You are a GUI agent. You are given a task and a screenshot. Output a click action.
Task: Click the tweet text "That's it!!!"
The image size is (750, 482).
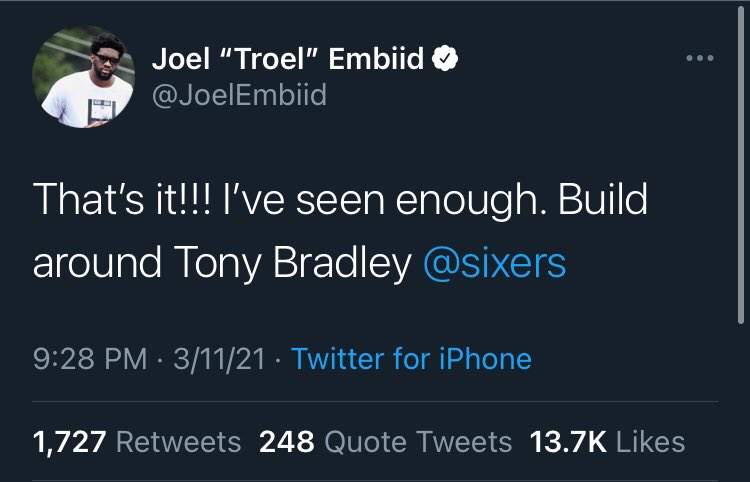pyautogui.click(x=105, y=200)
